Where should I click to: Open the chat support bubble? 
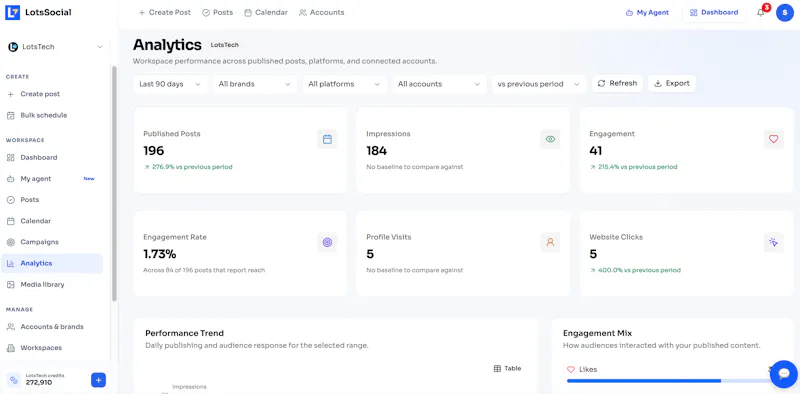pos(783,374)
